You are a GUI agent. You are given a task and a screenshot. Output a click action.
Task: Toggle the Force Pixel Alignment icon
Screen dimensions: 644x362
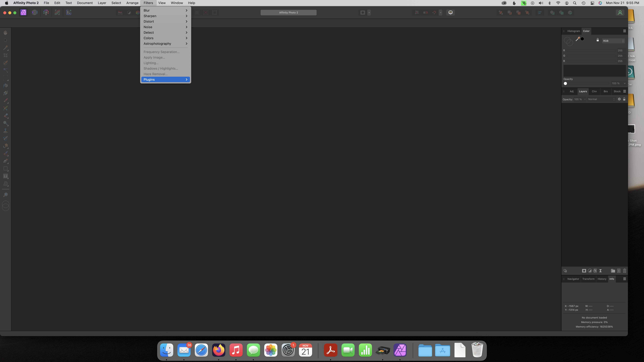(x=426, y=12)
